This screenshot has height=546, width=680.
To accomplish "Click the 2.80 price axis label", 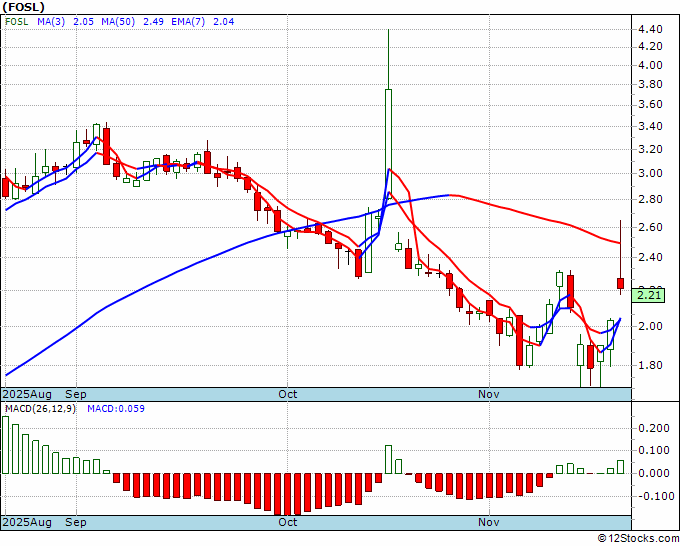I will (650, 199).
